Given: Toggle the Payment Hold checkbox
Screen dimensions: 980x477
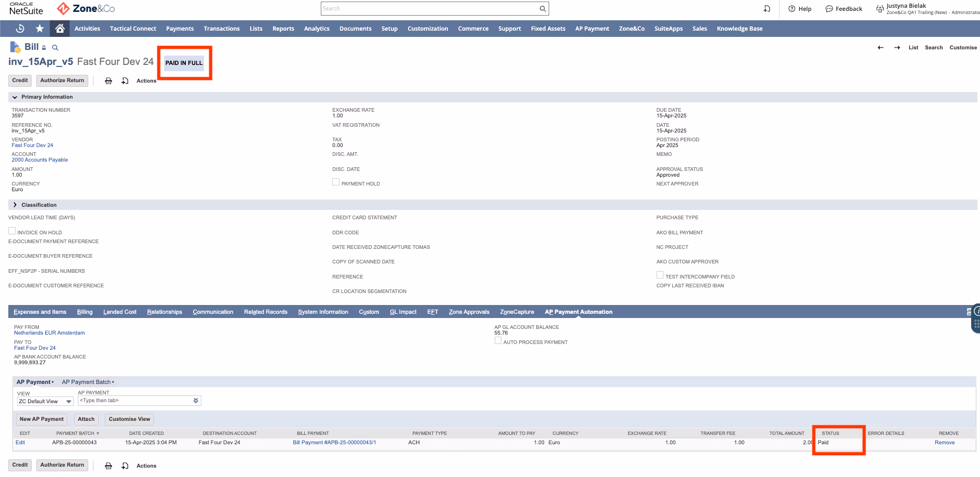Looking at the screenshot, I should point(335,182).
